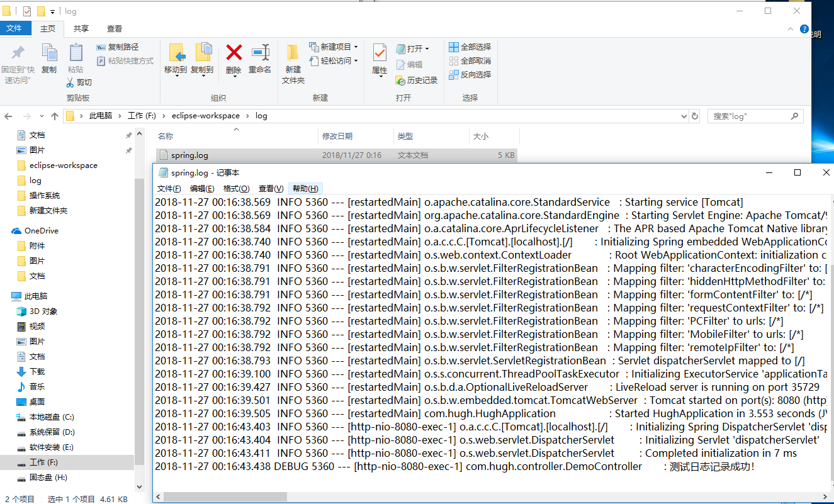Click the back navigation arrow
Image resolution: width=834 pixels, height=504 pixels.
[x=9, y=116]
